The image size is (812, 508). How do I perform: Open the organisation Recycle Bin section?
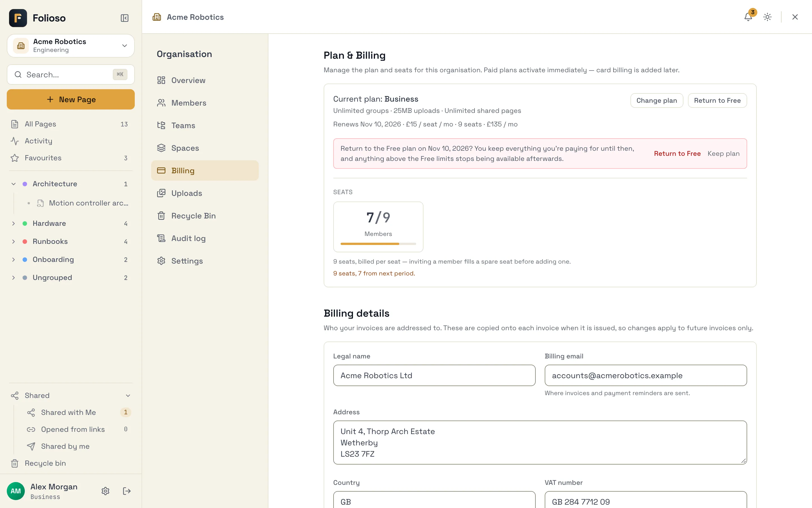205,216
